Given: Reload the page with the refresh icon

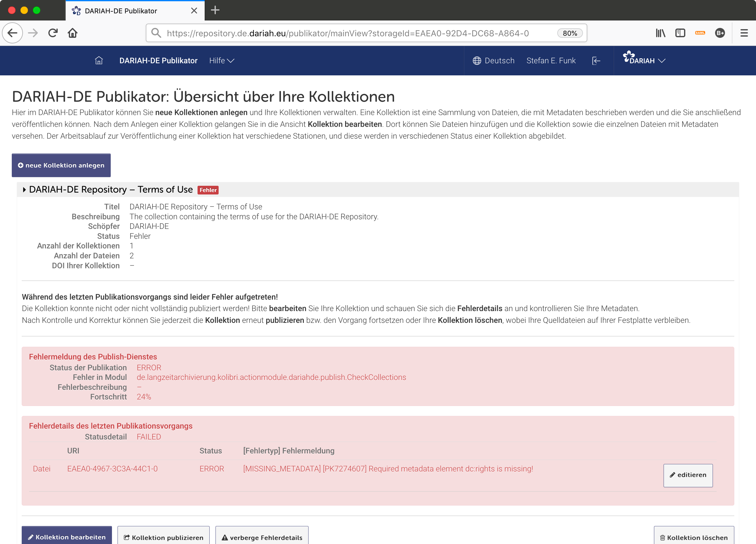Looking at the screenshot, I should pos(53,33).
